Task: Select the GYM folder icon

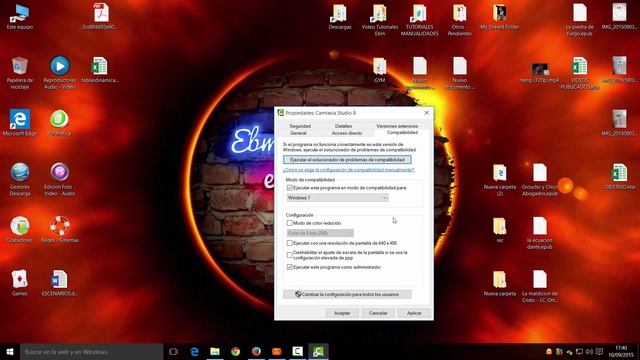Action: 380,69
